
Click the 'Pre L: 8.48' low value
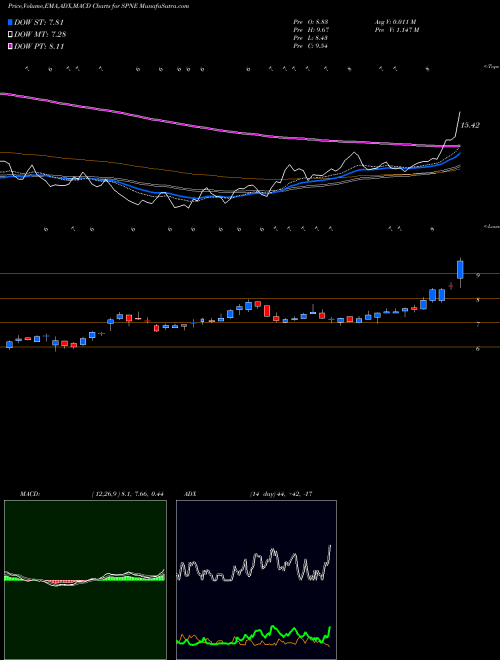pyautogui.click(x=311, y=38)
